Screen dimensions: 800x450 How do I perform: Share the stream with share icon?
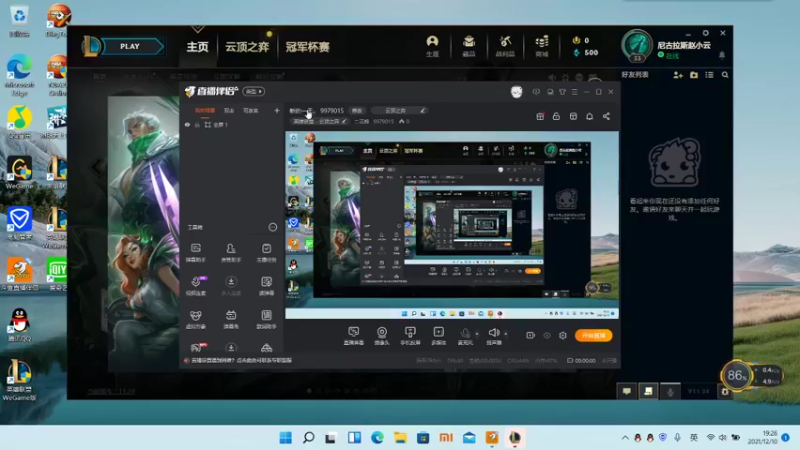click(606, 116)
